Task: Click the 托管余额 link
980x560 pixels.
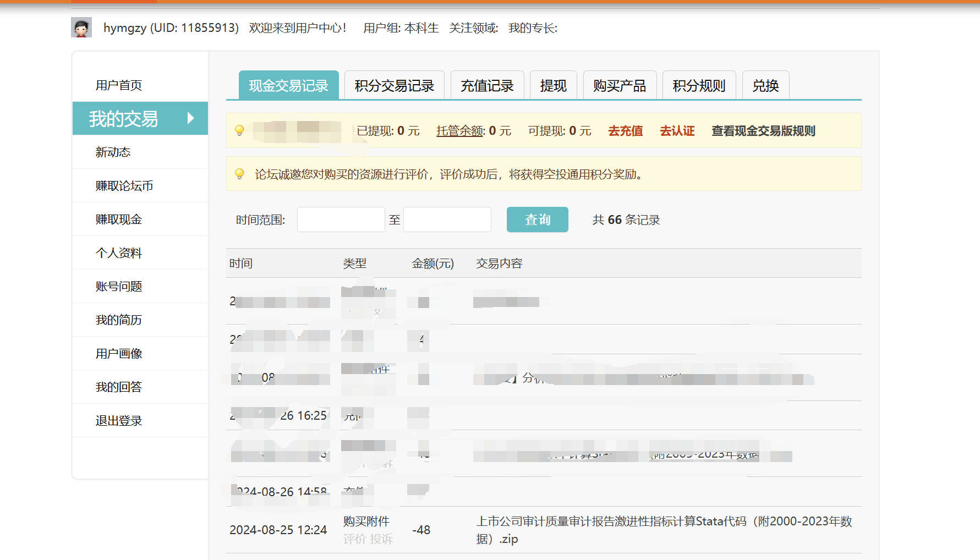Action: (x=460, y=131)
